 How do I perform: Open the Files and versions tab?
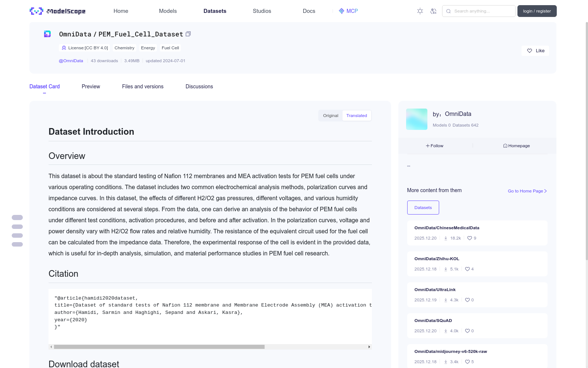[143, 86]
